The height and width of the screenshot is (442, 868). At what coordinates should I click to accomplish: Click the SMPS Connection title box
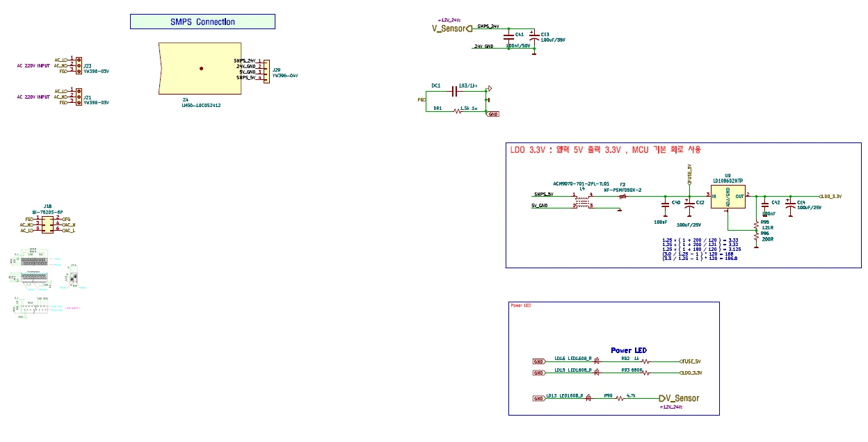[x=202, y=22]
